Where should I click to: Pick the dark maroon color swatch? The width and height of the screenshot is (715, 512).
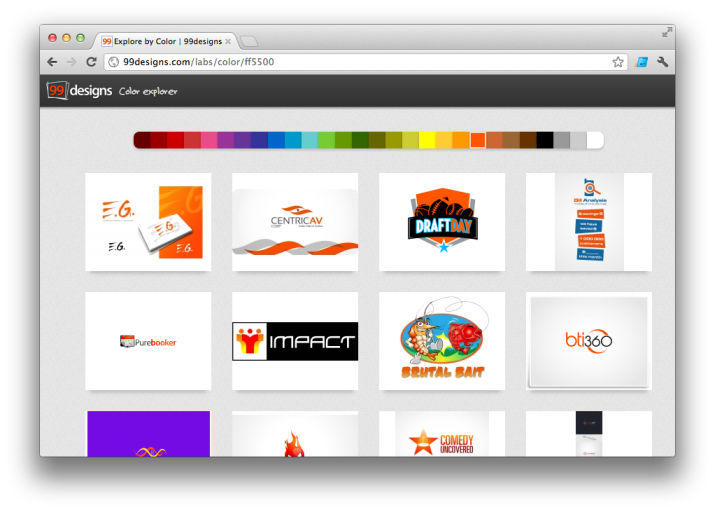(142, 140)
